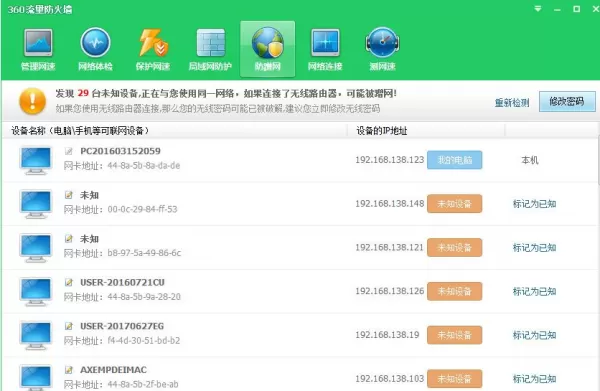Open the 测网速 speed test tool

[x=382, y=50]
